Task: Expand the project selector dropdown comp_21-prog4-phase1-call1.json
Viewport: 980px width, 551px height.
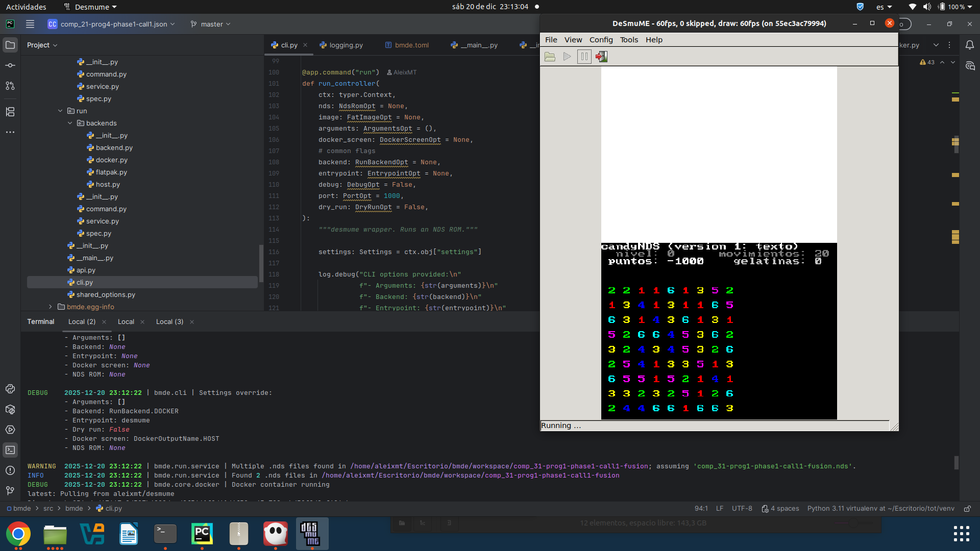Action: pyautogui.click(x=111, y=24)
